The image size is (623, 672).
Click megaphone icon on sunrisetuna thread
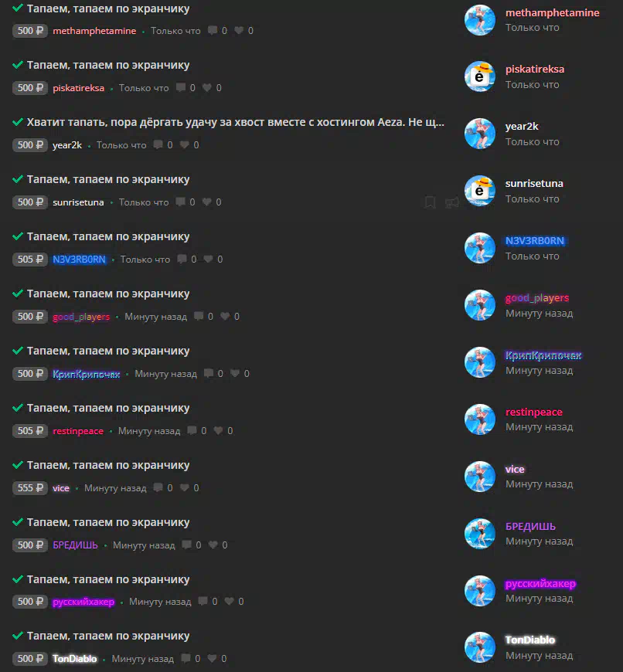(x=452, y=202)
